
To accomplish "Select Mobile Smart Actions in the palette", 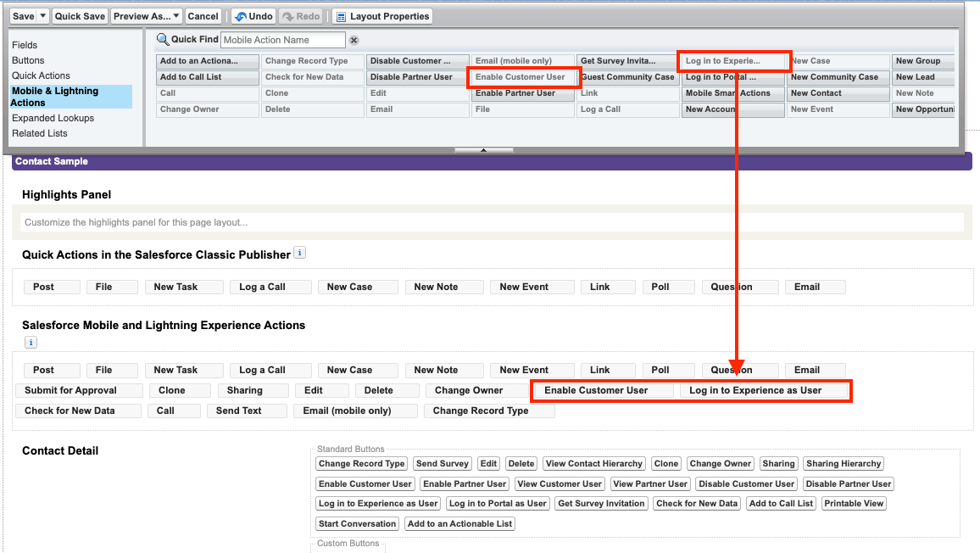I will click(733, 93).
